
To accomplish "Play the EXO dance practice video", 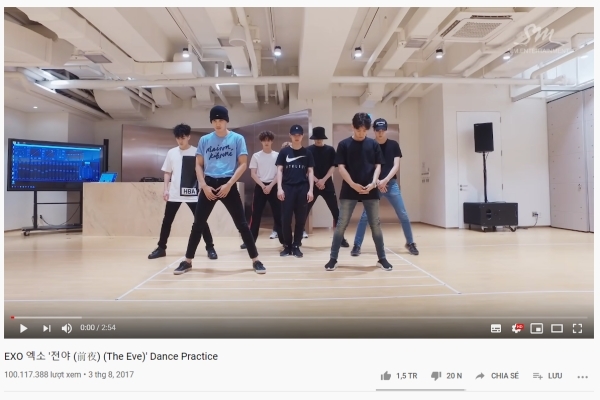I will click(23, 328).
